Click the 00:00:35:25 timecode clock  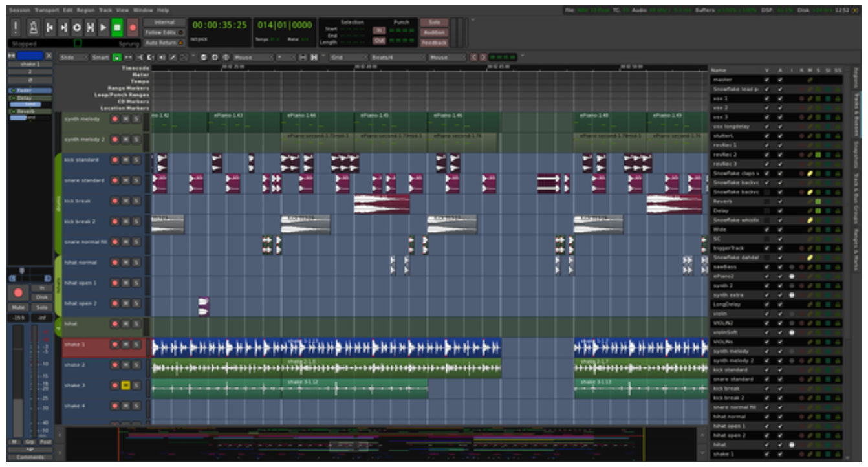220,25
